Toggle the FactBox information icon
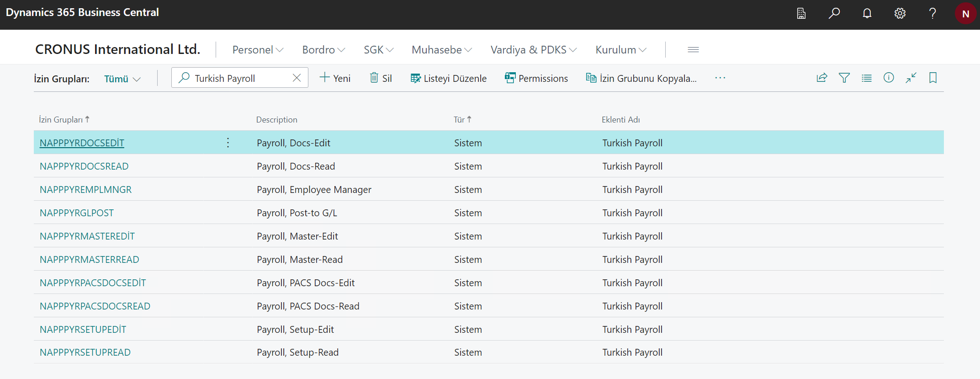 [x=889, y=78]
